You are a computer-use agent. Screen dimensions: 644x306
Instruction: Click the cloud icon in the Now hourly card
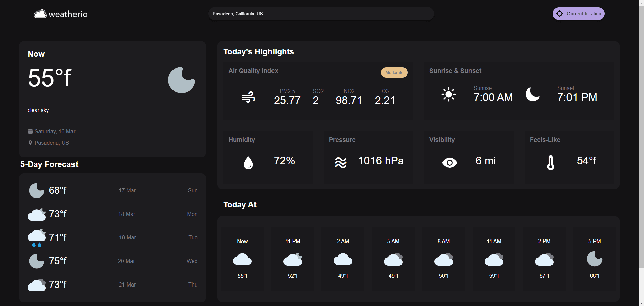(x=242, y=259)
